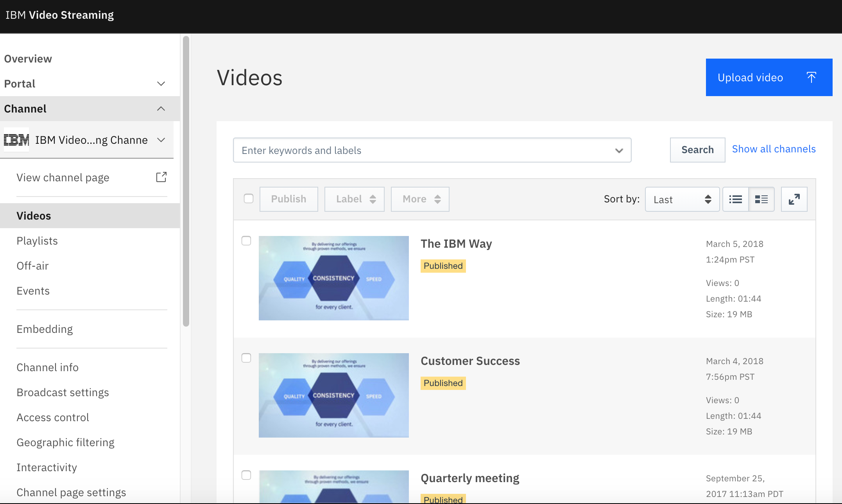Click the external link icon for channel page
Viewport: 842px width, 504px height.
coord(161,177)
